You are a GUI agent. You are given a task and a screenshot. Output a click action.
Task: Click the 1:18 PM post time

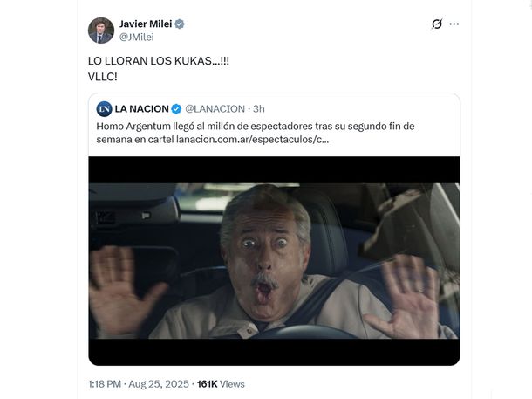[105, 384]
